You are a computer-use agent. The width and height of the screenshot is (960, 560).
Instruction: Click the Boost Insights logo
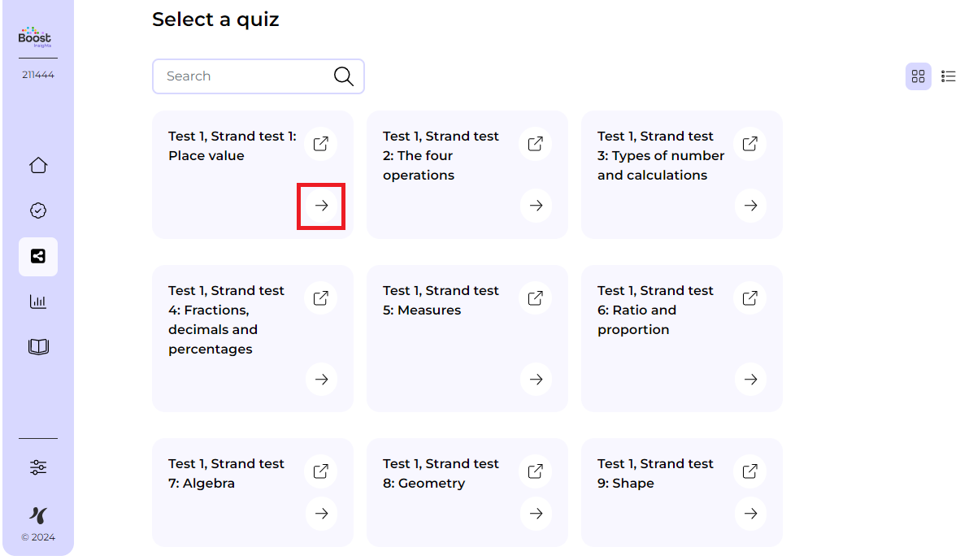tap(35, 37)
